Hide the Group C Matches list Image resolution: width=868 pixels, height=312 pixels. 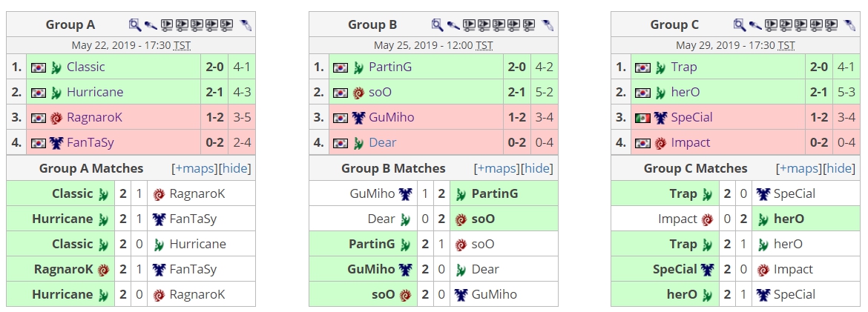pyautogui.click(x=839, y=168)
